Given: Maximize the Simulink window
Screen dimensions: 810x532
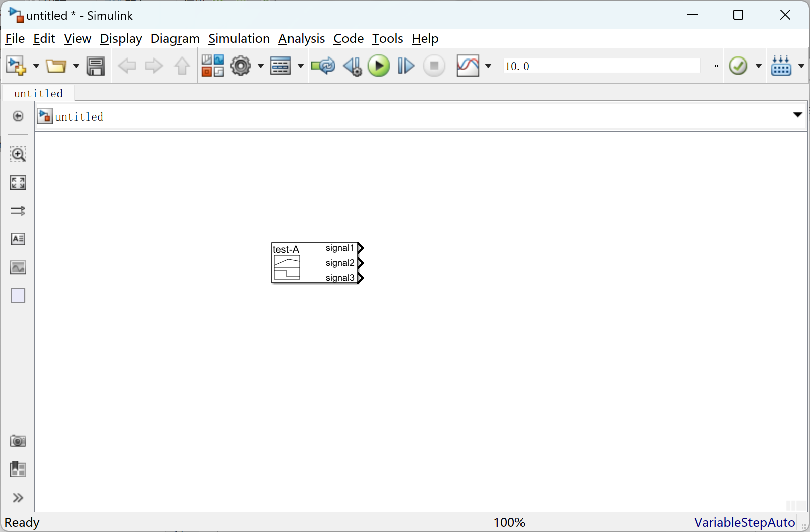Looking at the screenshot, I should tap(738, 15).
